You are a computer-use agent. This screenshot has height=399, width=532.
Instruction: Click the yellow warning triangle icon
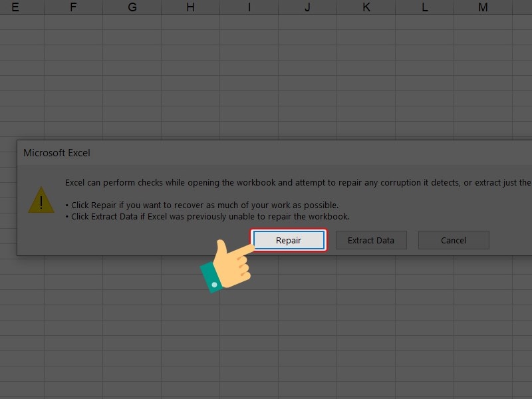41,200
